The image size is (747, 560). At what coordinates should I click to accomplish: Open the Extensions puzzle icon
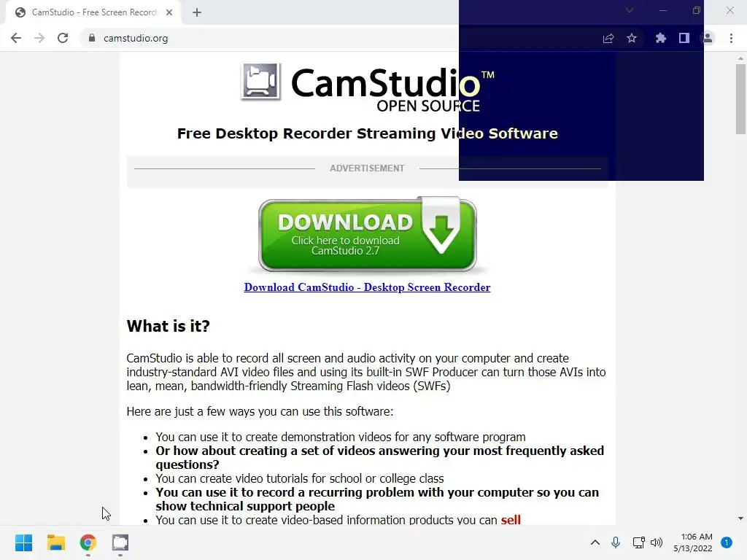coord(661,38)
